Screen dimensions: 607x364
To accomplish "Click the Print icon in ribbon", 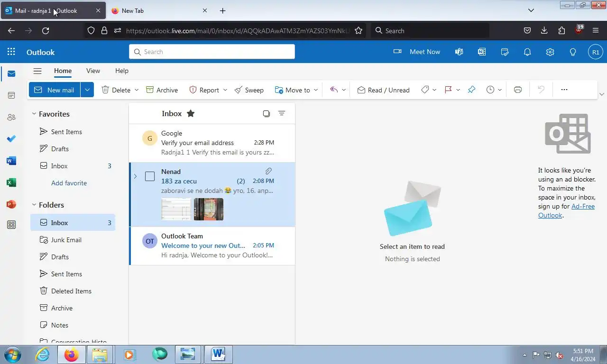I will [518, 90].
